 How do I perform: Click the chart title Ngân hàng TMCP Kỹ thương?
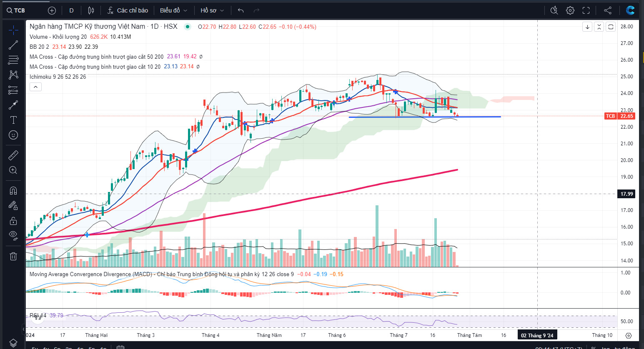tap(87, 26)
